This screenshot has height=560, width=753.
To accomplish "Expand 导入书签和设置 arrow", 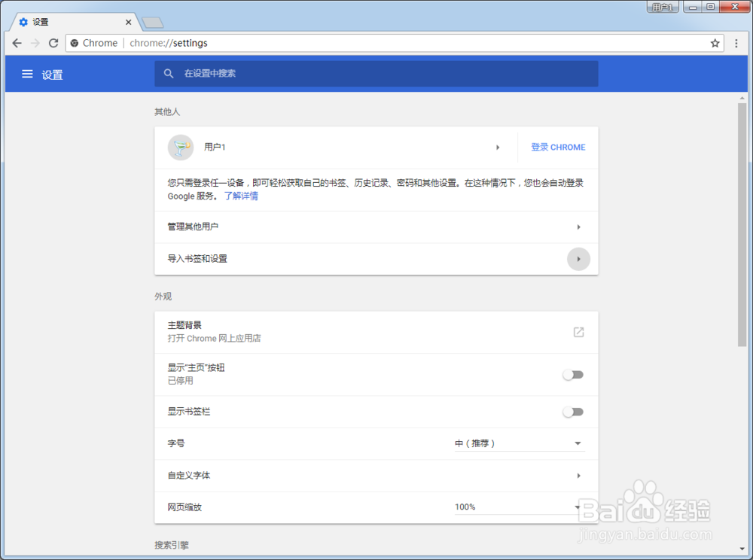I will pos(578,259).
